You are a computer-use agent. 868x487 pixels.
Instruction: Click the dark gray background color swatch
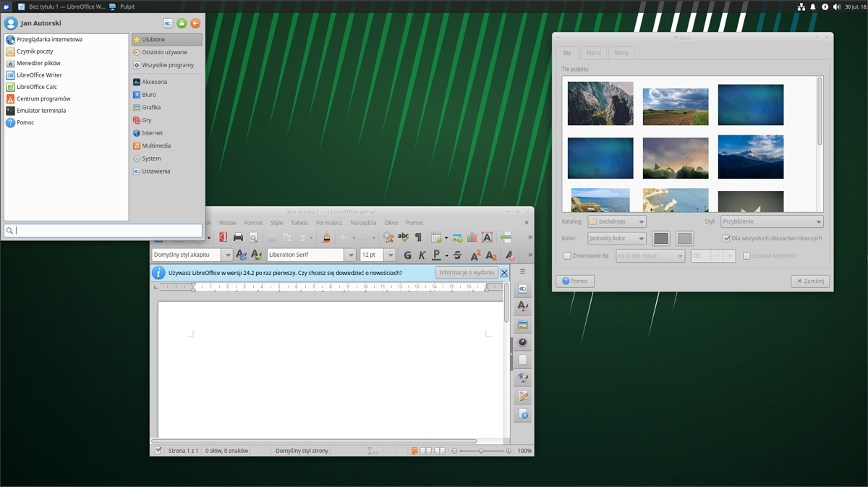(660, 238)
